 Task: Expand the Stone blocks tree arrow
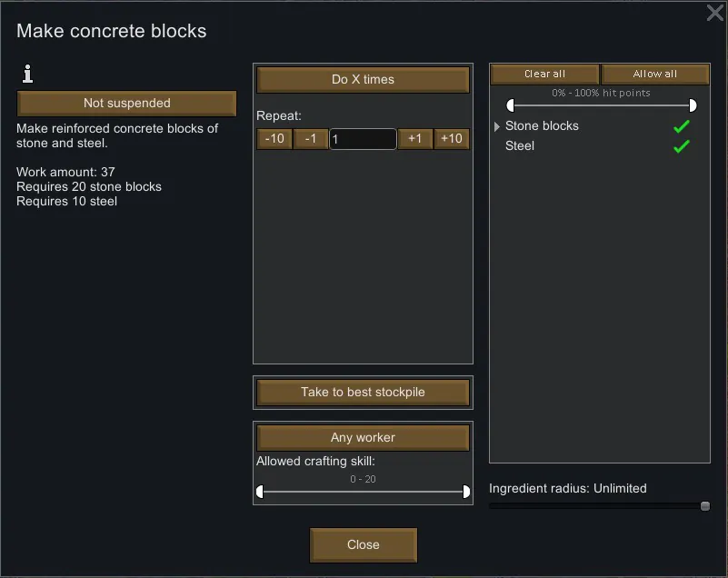[x=497, y=126]
